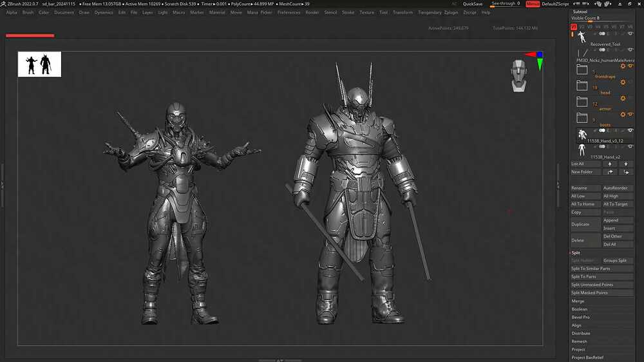Screen dimensions: 644x362
Task: Select the down arrow next to List All
Action: click(x=626, y=164)
